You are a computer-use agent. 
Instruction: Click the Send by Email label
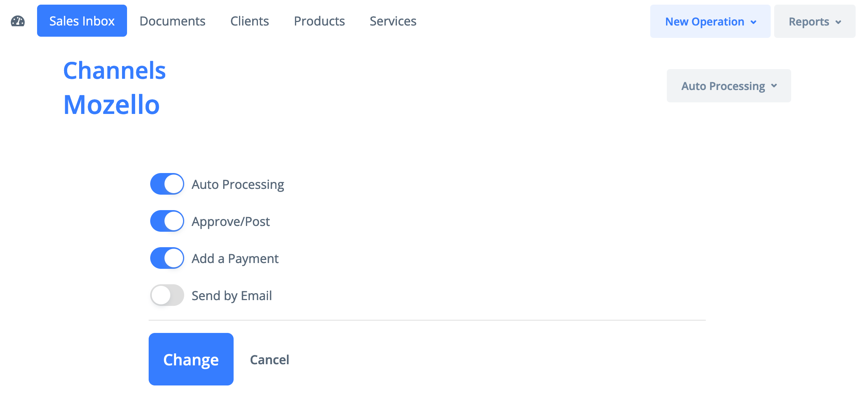click(x=232, y=295)
